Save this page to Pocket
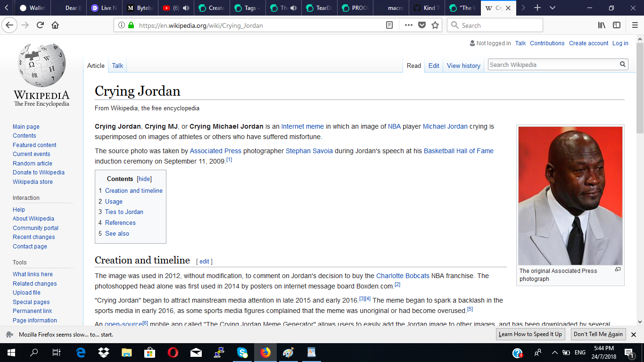This screenshot has width=644, height=362. [x=422, y=25]
